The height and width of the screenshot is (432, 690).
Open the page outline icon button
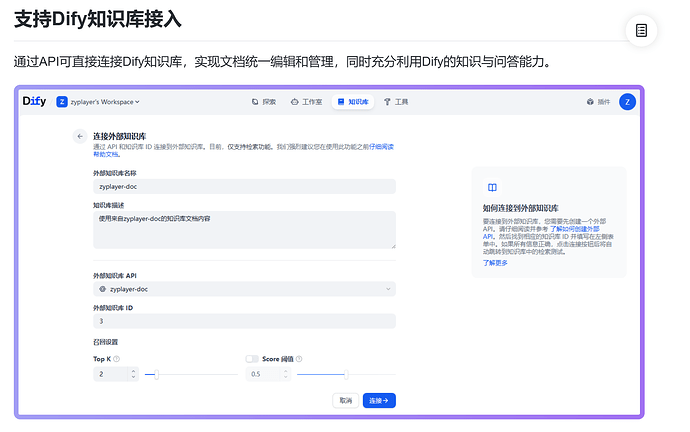[641, 31]
